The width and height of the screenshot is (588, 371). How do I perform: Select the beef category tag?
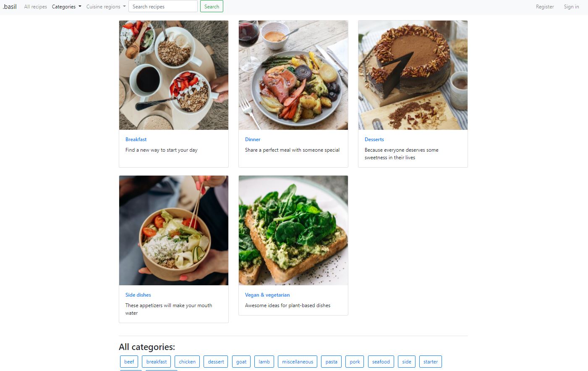pyautogui.click(x=129, y=362)
